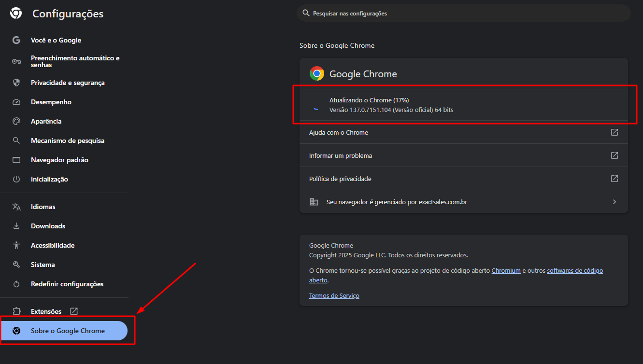Click the building icon beside managed browser notice

click(314, 202)
